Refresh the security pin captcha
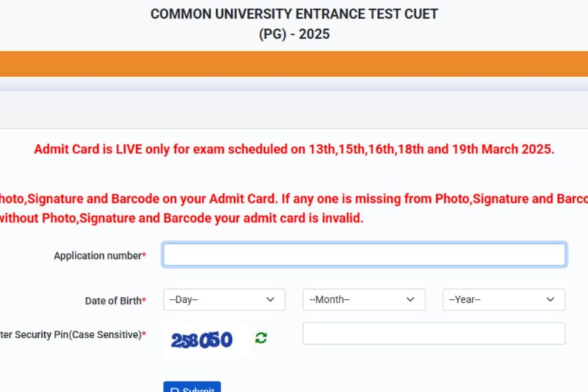This screenshot has width=588, height=392. tap(261, 337)
